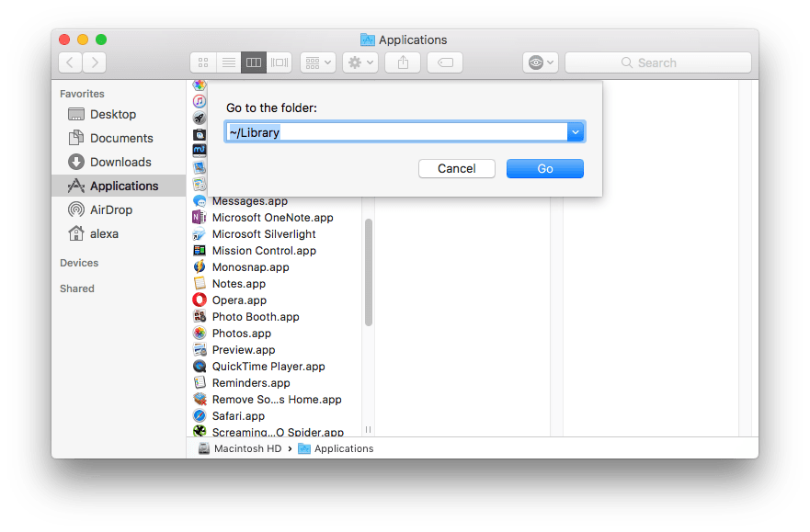The image size is (810, 532).
Task: Click the iTunes music note icon
Action: pyautogui.click(x=200, y=101)
